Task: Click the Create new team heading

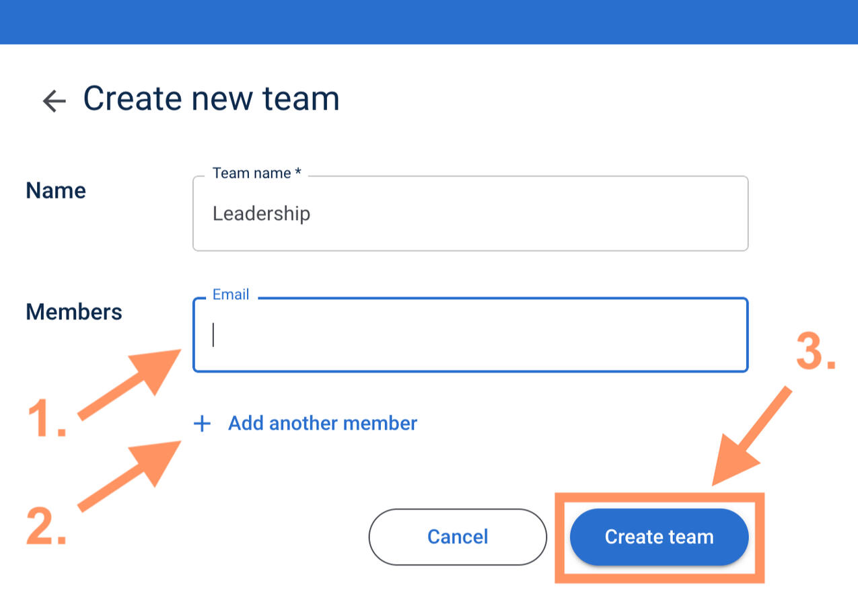Action: coord(211,99)
